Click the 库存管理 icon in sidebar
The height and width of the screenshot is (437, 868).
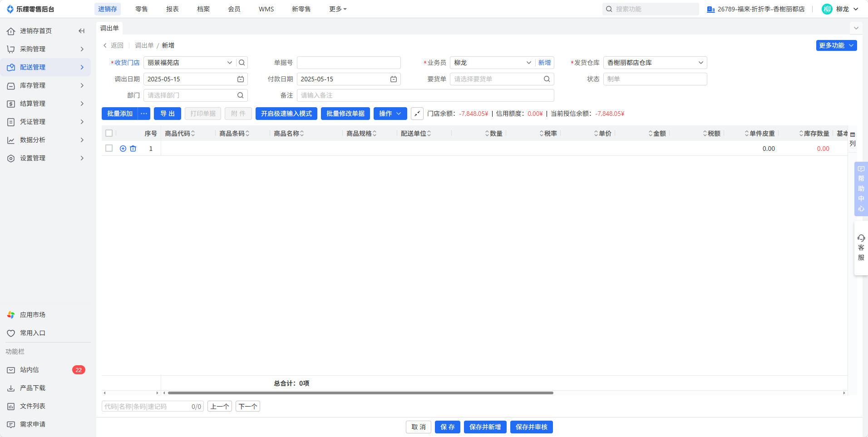[11, 85]
